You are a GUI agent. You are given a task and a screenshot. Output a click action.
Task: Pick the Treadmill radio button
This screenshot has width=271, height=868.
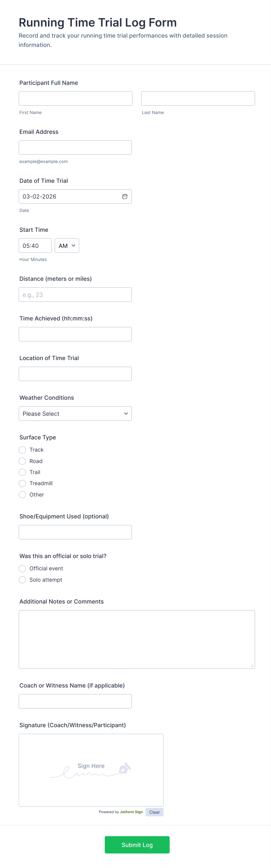pos(22,483)
